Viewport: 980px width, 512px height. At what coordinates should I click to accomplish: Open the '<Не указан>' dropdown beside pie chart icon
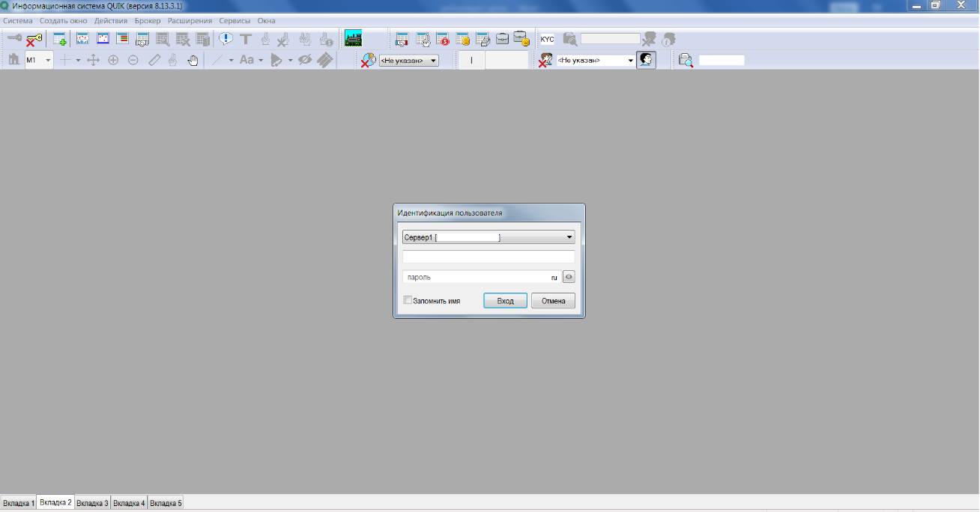pyautogui.click(x=409, y=61)
